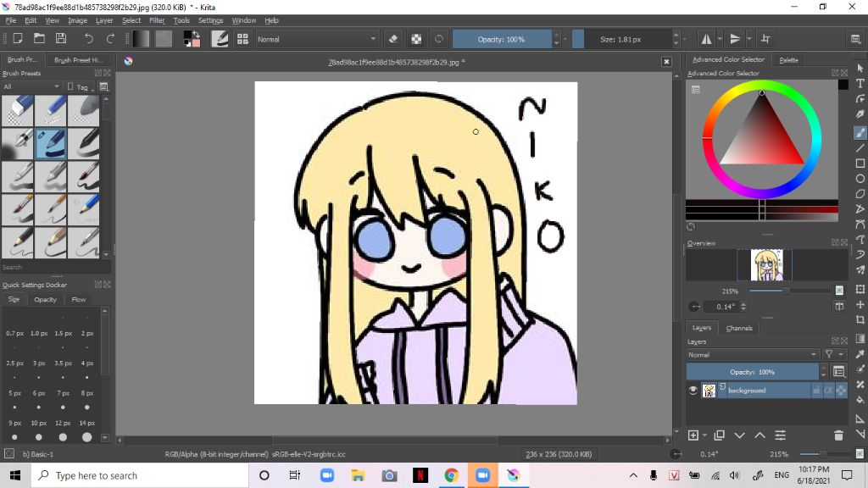Open the Layer menu

coord(104,20)
